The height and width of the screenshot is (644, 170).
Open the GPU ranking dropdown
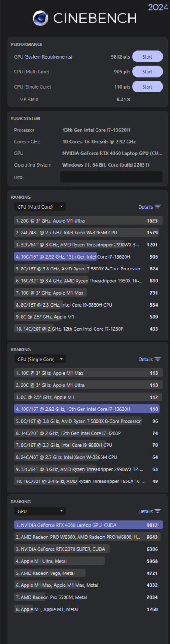(40, 511)
